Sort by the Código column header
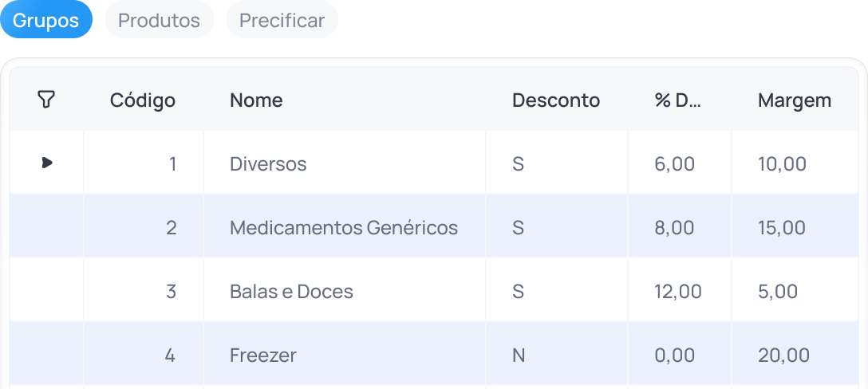 coord(143,100)
